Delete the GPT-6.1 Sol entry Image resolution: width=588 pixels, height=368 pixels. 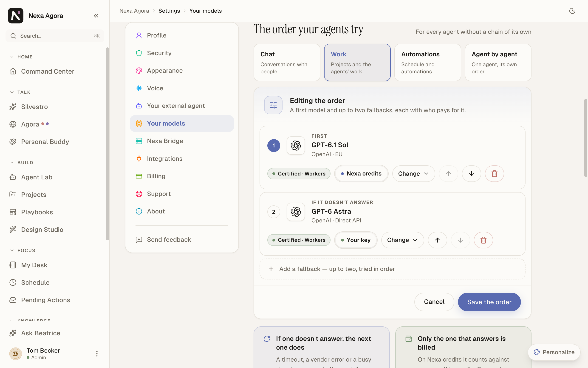pos(494,173)
